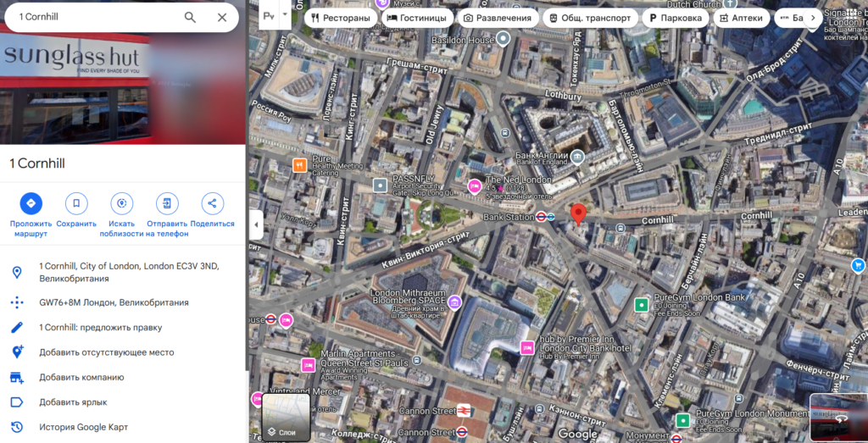868x443 pixels.
Task: Filter the map by Аптеки
Action: click(x=741, y=18)
